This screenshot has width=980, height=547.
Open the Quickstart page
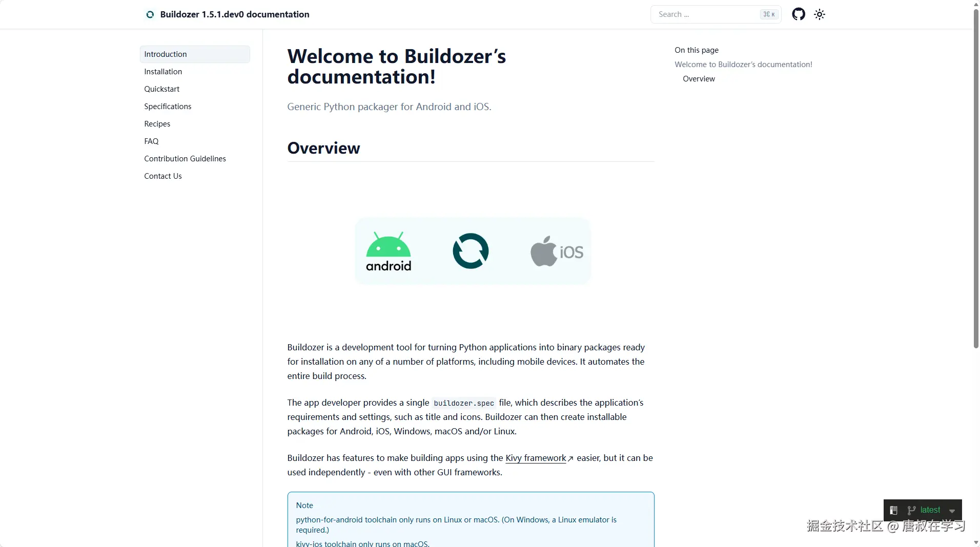point(162,89)
